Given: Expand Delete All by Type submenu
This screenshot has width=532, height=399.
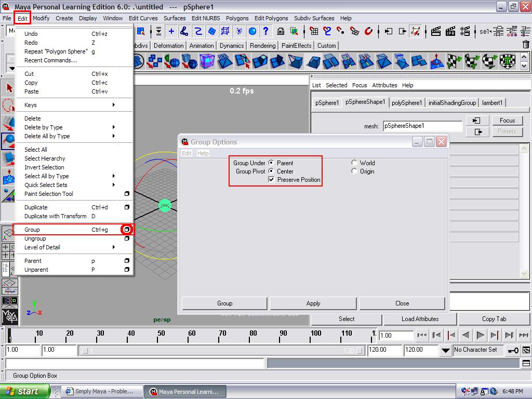Looking at the screenshot, I should point(114,136).
